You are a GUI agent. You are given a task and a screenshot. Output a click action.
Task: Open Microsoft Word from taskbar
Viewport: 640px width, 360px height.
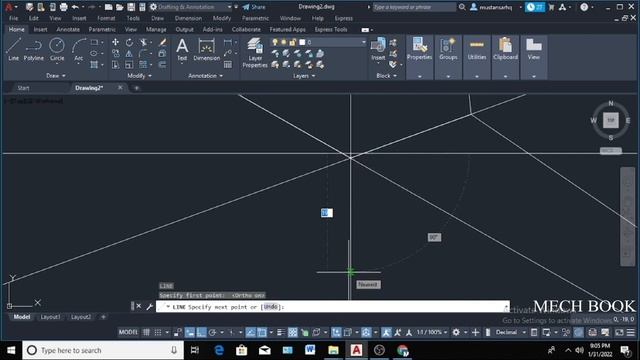coord(310,350)
